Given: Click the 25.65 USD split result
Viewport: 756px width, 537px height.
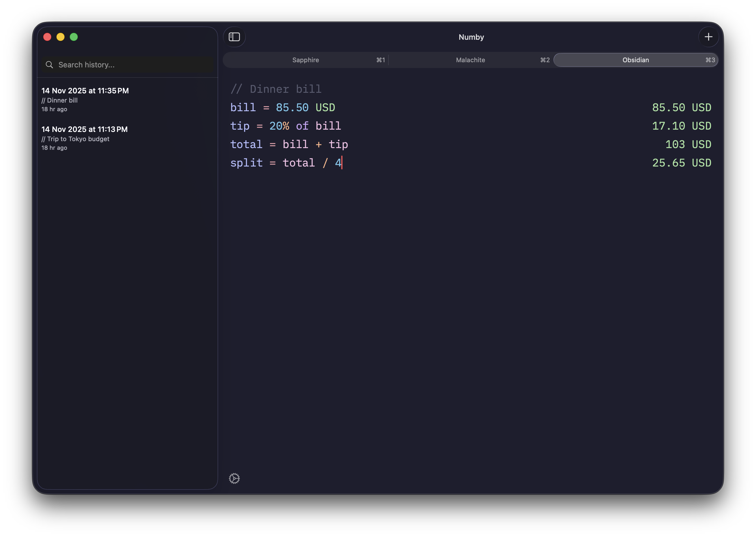Looking at the screenshot, I should pos(681,162).
